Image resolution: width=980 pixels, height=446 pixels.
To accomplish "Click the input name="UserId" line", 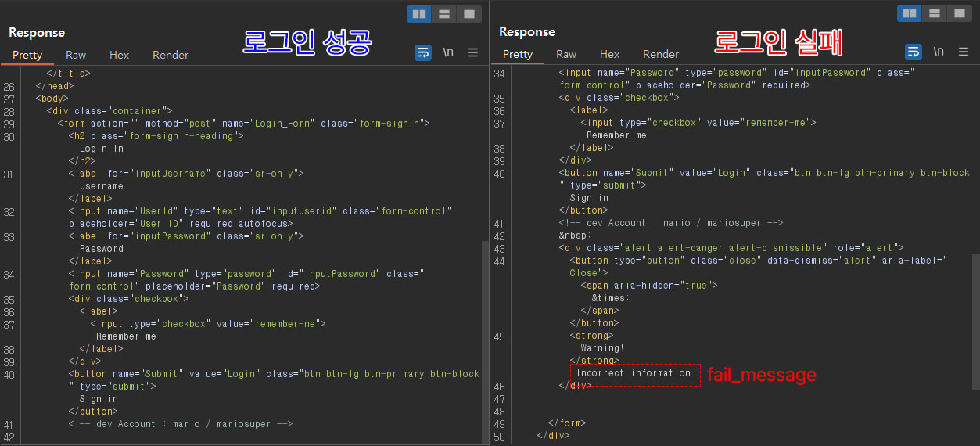I will (x=260, y=211).
